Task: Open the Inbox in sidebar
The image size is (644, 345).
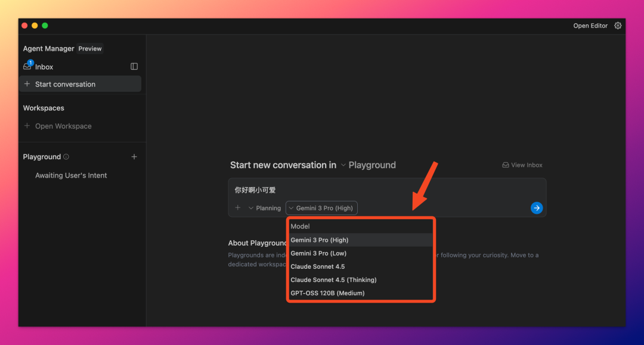Action: 44,67
